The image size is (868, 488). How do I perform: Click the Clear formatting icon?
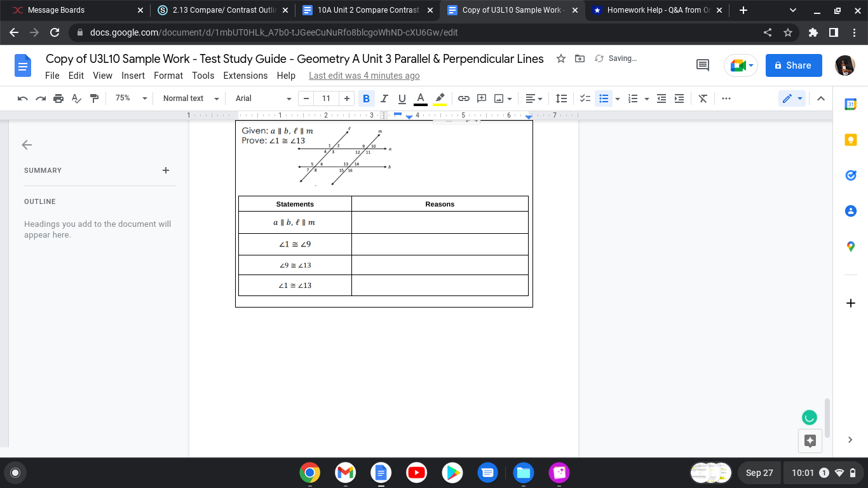pyautogui.click(x=702, y=98)
